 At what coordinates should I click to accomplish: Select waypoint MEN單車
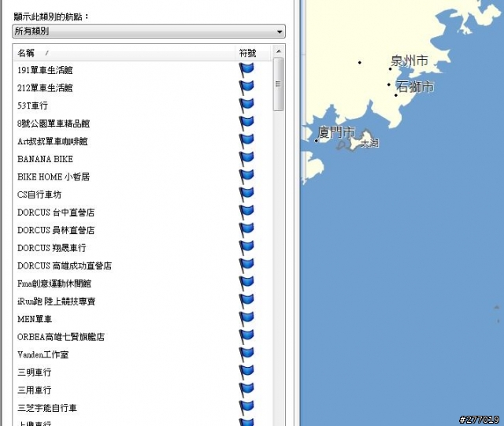pos(35,319)
